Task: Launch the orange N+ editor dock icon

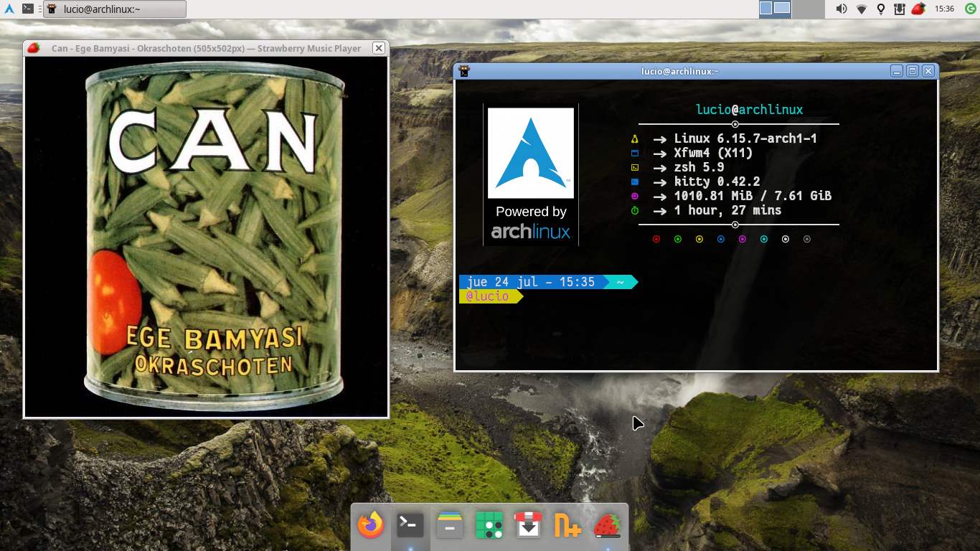Action: coord(567,525)
